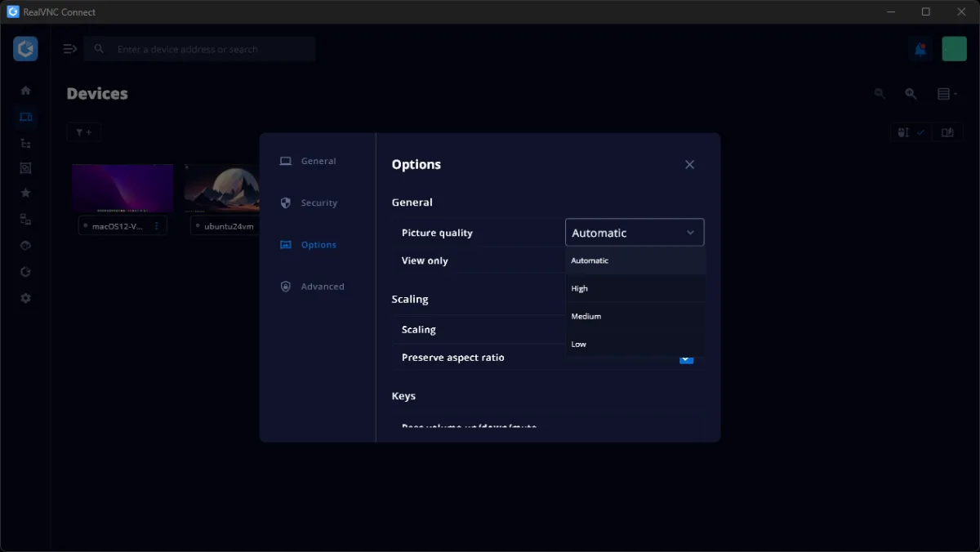Select the Devices icon in the sidebar
This screenshot has width=980, height=552.
(x=25, y=117)
